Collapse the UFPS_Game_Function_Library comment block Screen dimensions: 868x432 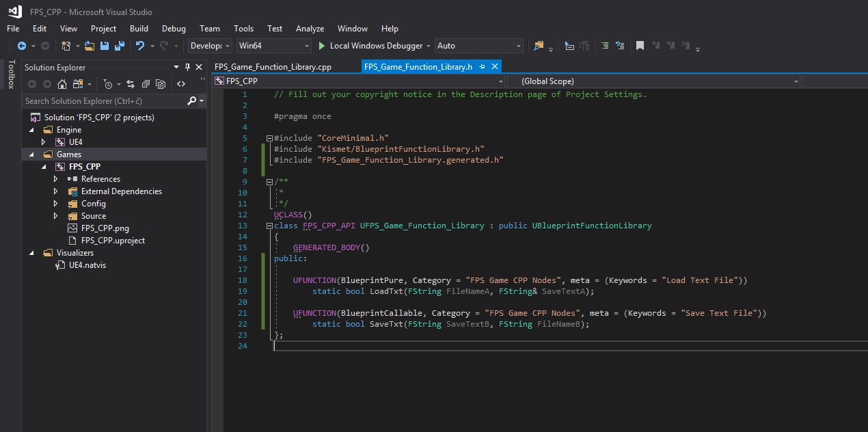click(269, 182)
